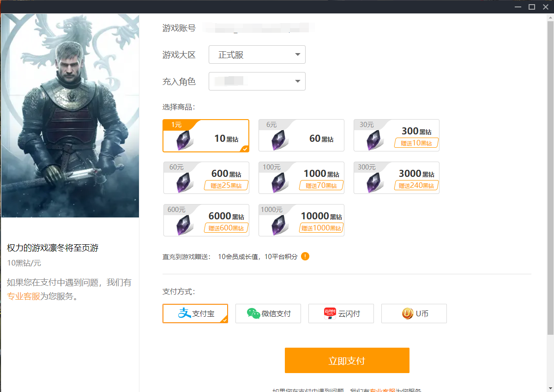This screenshot has width=554, height=392.
Task: Choose the 30元 300黑钻 package
Action: coord(397,135)
